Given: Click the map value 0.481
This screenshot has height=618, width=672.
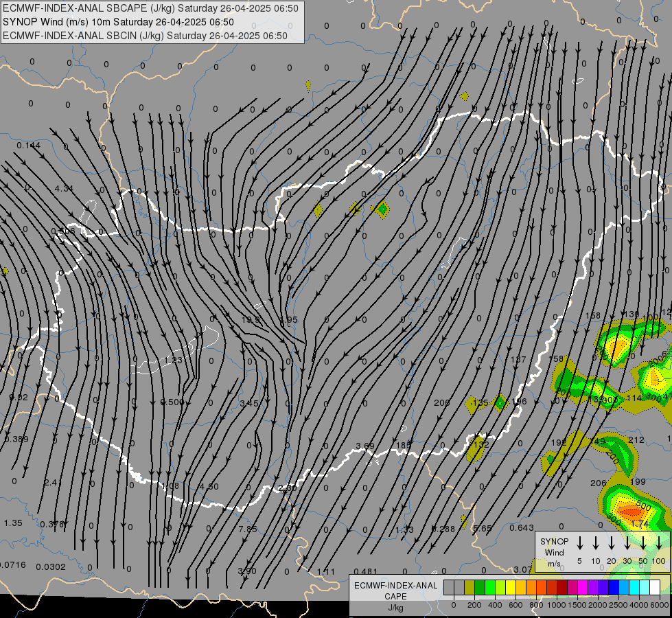Looking at the screenshot, I should 366,572.
